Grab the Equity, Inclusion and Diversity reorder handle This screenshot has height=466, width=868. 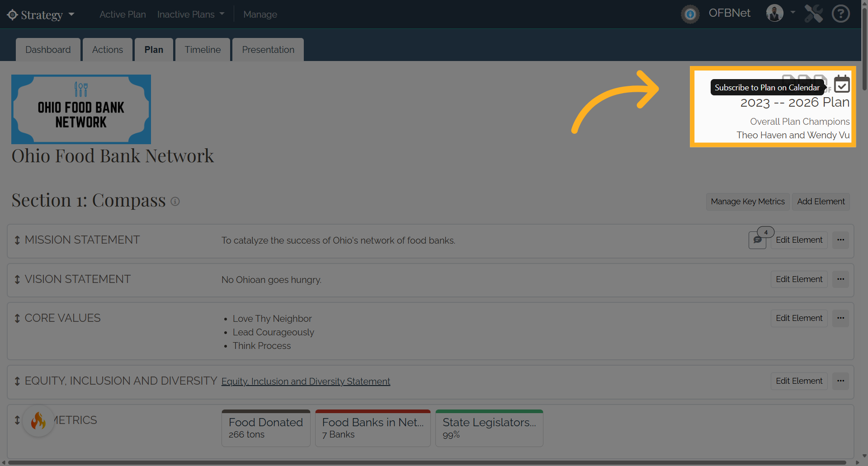click(17, 381)
